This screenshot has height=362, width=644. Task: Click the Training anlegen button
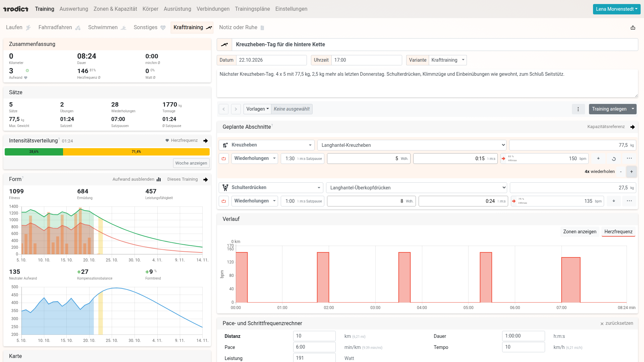[x=609, y=109]
